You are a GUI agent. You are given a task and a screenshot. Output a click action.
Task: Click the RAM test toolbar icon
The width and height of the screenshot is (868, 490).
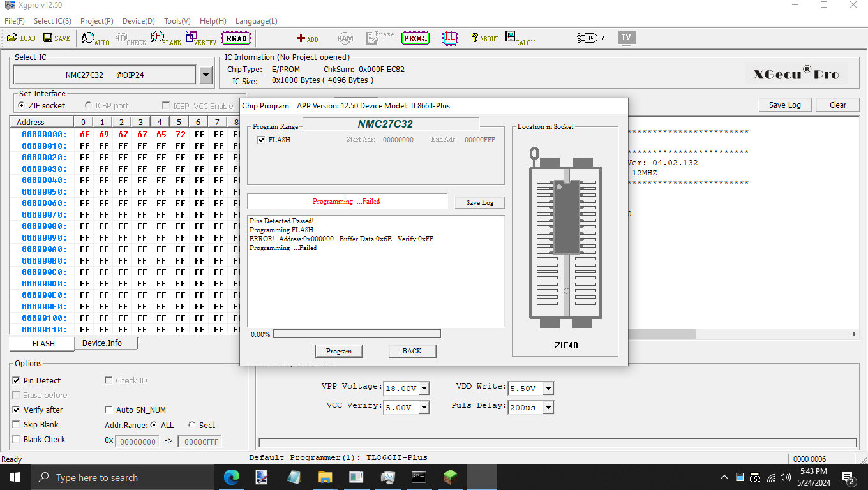click(345, 38)
